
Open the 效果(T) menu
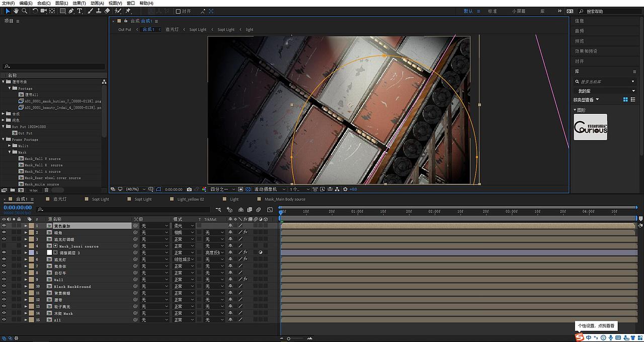point(79,3)
